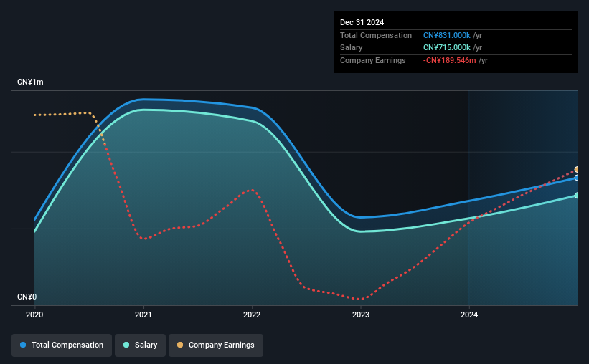The height and width of the screenshot is (364, 589).
Task: Click the orange Company Earnings legend dot
Action: click(x=180, y=345)
